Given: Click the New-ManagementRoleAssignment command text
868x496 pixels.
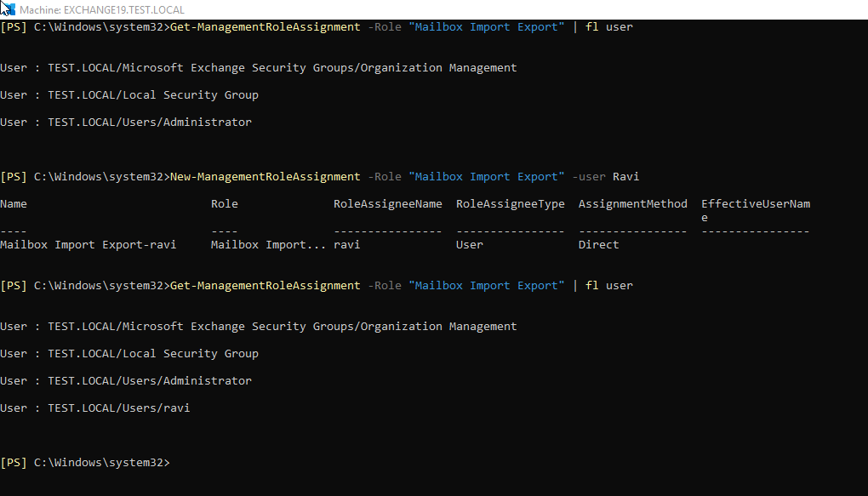Looking at the screenshot, I should point(266,177).
